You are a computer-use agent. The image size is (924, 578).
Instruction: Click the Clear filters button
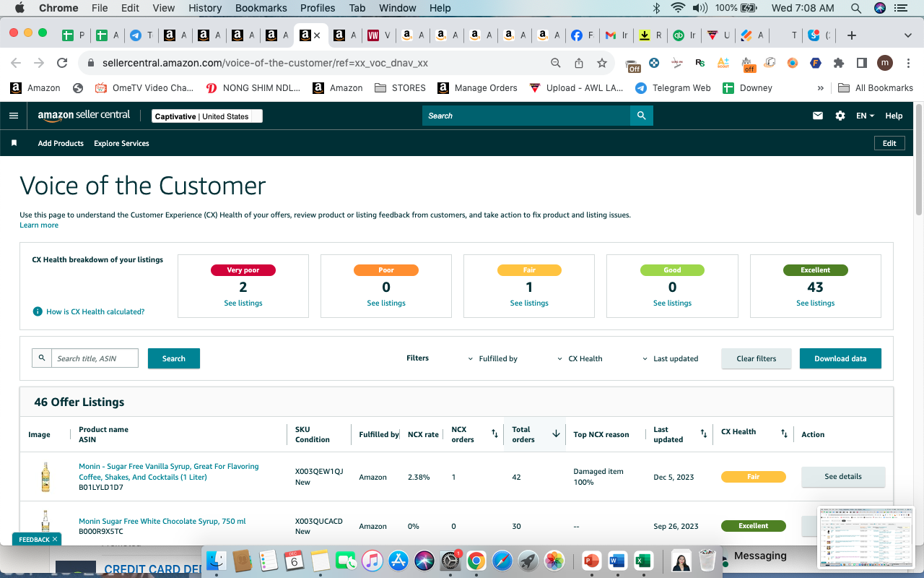(x=757, y=358)
